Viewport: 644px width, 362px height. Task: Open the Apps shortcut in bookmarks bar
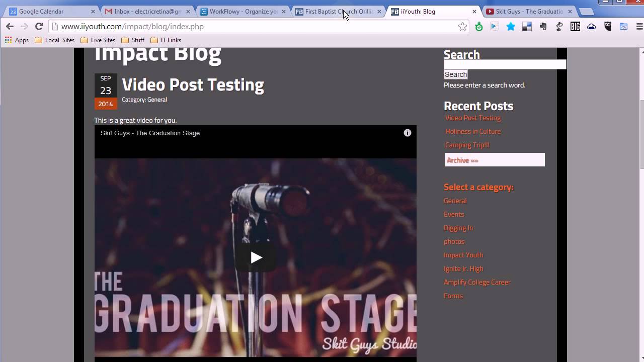(x=17, y=40)
